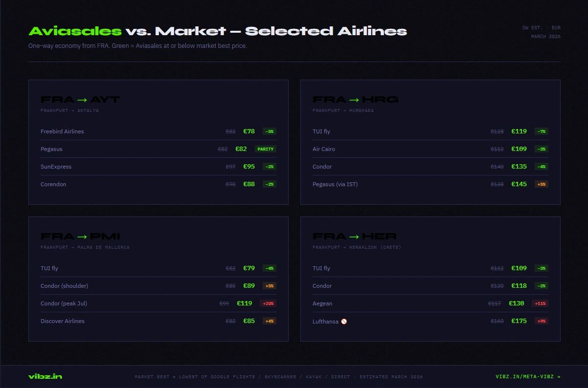The width and height of the screenshot is (588, 388).
Task: Click the €145 price for Pegasus (via IST)
Action: pyautogui.click(x=519, y=184)
